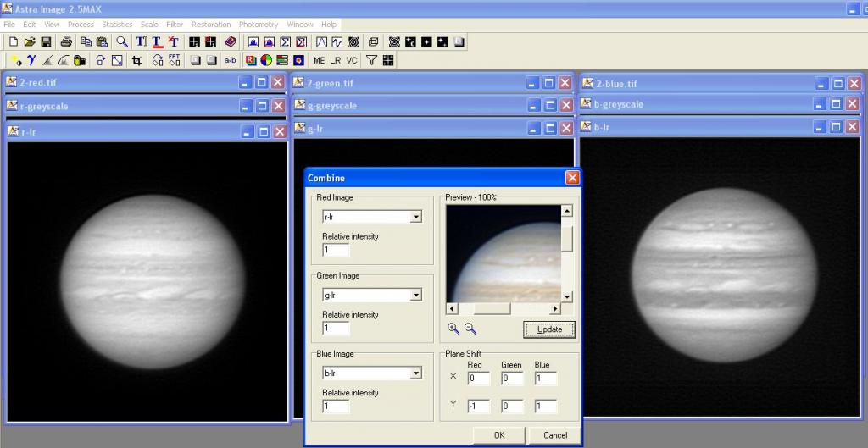
Task: Click the New file icon
Action: pyautogui.click(x=14, y=42)
